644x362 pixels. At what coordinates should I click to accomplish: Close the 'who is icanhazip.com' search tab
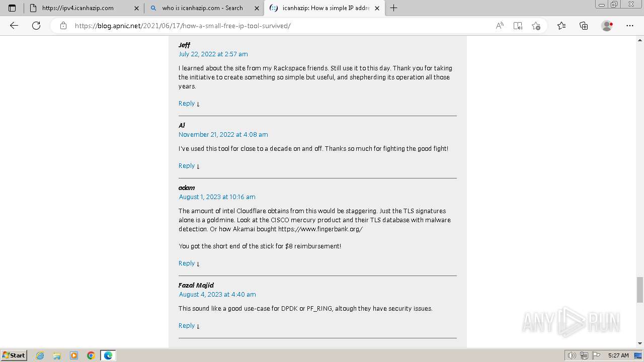(257, 8)
